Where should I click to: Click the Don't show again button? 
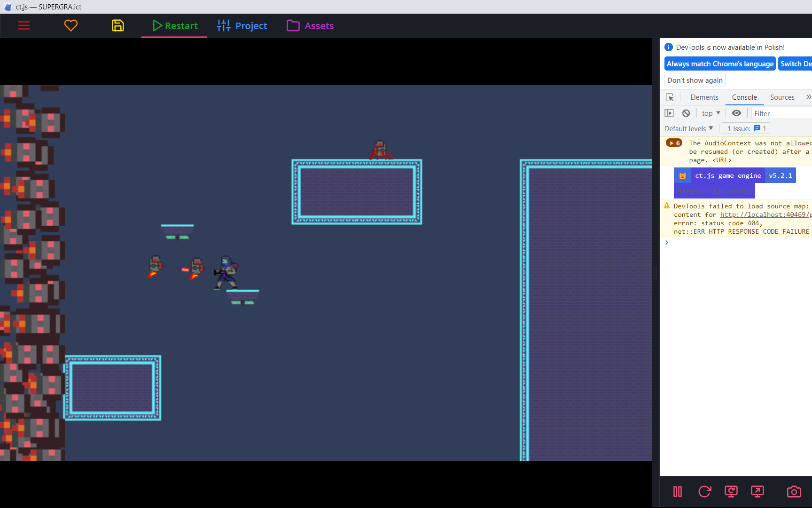click(695, 80)
